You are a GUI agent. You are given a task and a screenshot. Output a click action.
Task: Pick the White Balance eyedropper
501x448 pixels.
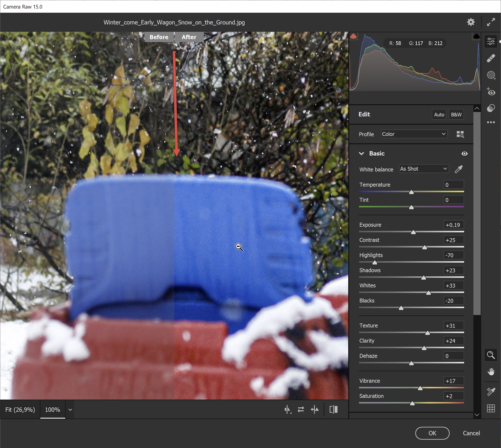tap(458, 169)
